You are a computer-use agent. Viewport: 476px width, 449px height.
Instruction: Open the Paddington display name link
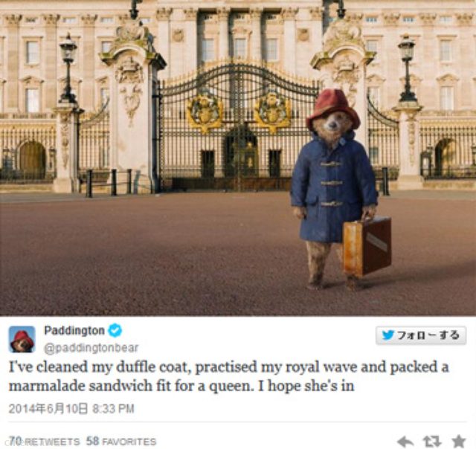[74, 330]
